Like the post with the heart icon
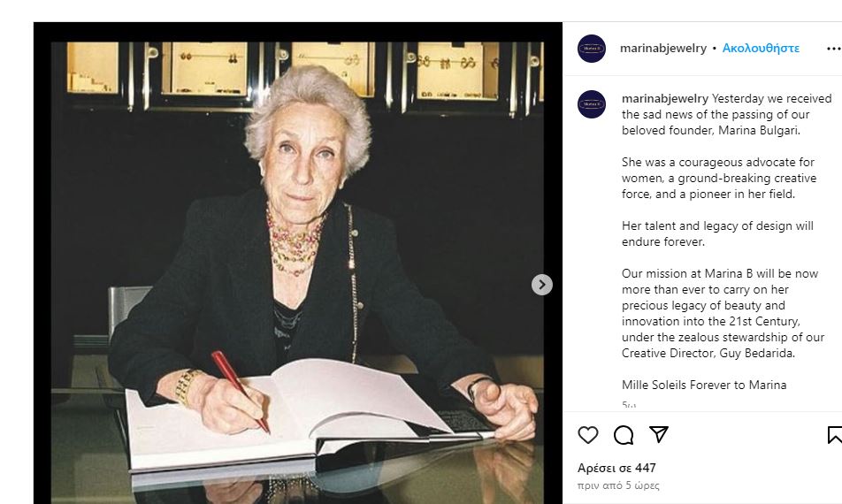Screen dimensions: 842x504 tap(588, 435)
